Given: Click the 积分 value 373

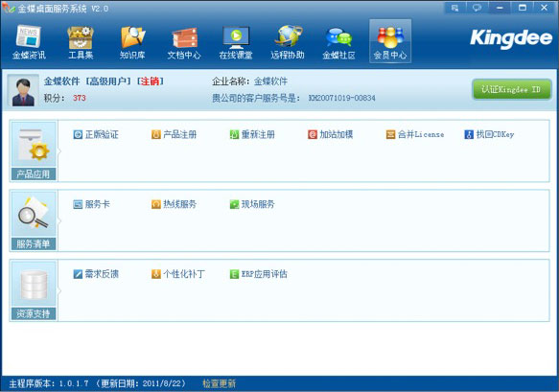Looking at the screenshot, I should click(80, 98).
